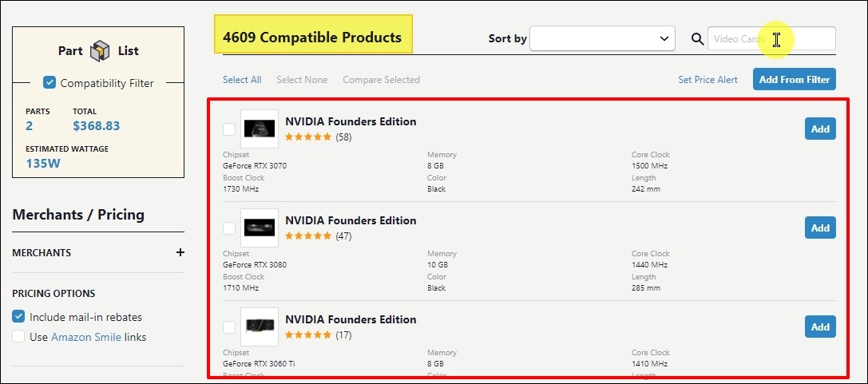
Task: Click the 1440 MHz core clock value
Action: [x=649, y=264]
